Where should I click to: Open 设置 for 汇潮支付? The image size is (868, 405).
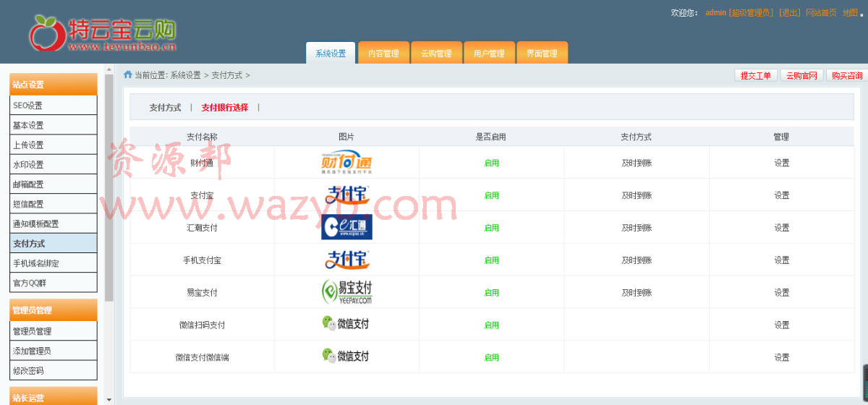(x=781, y=228)
